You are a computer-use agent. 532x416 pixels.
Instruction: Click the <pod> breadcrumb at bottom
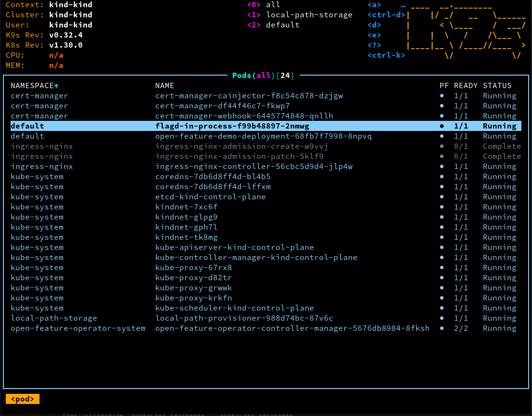(x=23, y=399)
